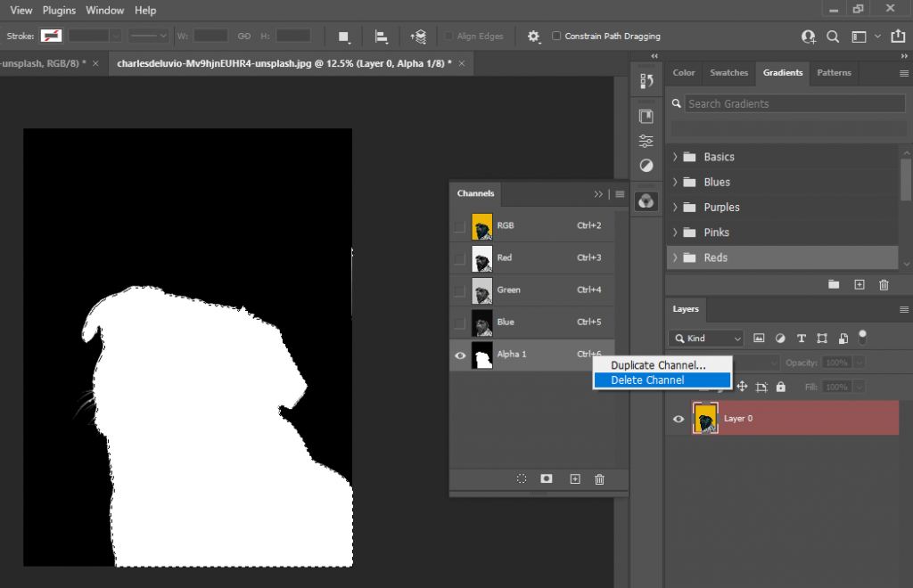The height and width of the screenshot is (588, 913).
Task: Create a new channel with the plus icon
Action: [574, 478]
